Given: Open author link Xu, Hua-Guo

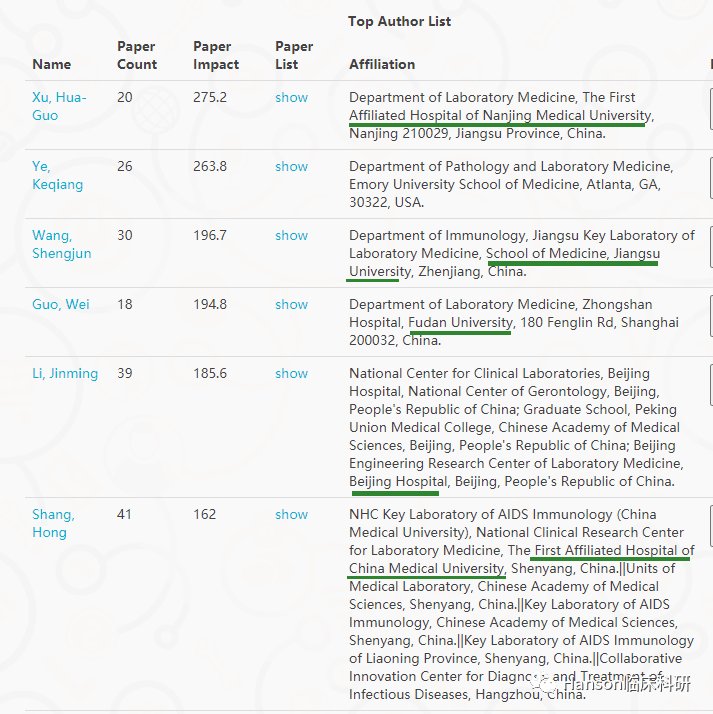Looking at the screenshot, I should coord(59,106).
